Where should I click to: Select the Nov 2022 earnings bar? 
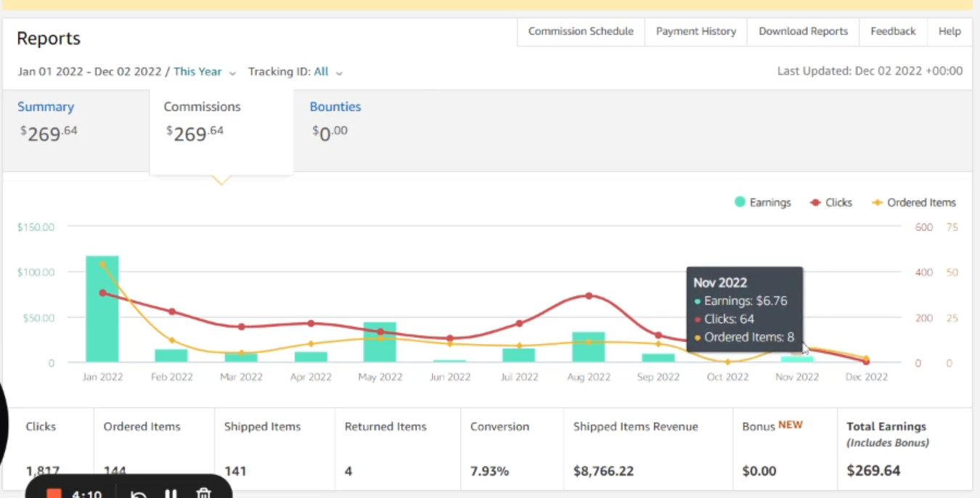click(x=797, y=359)
